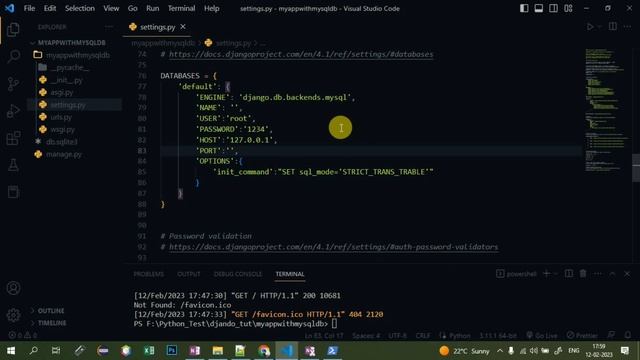
Task: Open notifications bell in status bar
Action: click(x=628, y=336)
